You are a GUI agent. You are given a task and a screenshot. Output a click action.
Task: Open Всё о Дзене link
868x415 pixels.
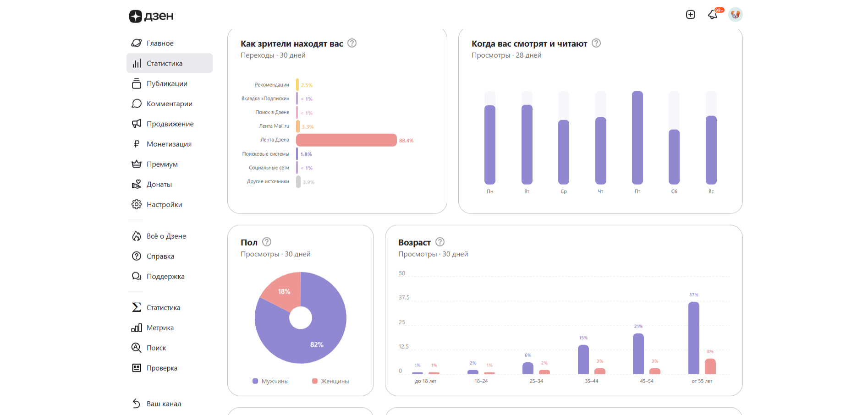[x=170, y=236]
